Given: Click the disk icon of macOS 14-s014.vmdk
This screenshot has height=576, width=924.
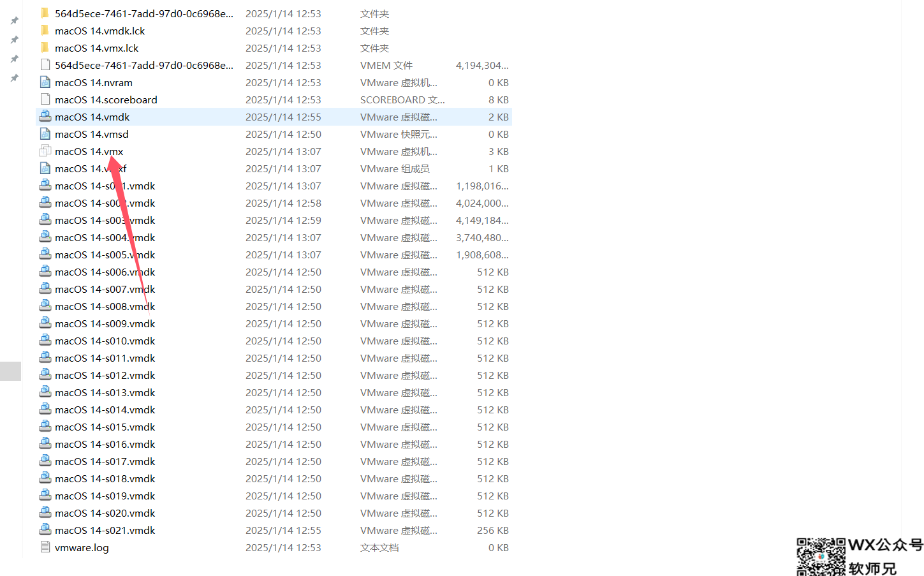Looking at the screenshot, I should (45, 410).
